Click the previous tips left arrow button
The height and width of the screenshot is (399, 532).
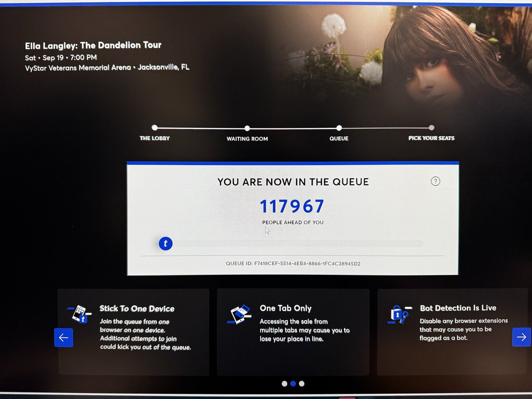(x=63, y=337)
